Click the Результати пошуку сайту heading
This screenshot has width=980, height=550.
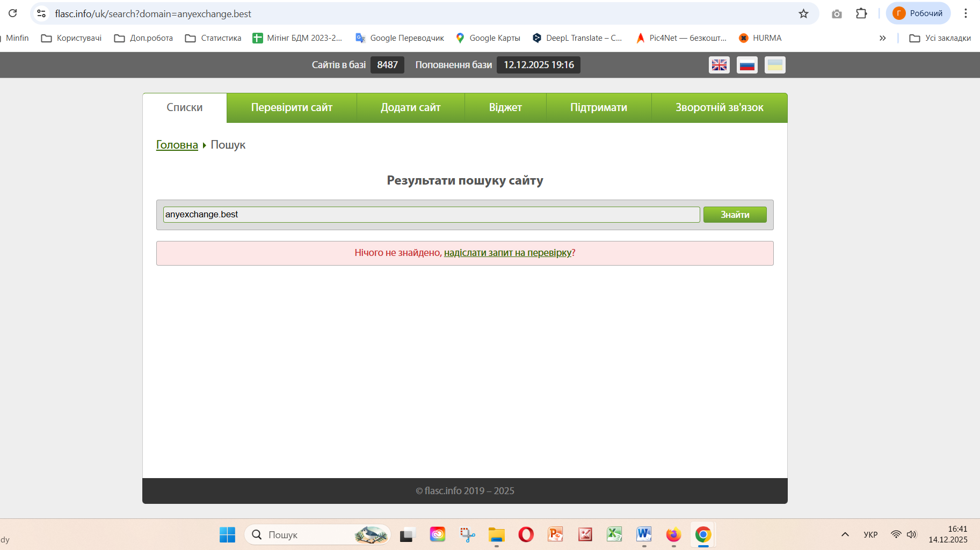pyautogui.click(x=465, y=180)
